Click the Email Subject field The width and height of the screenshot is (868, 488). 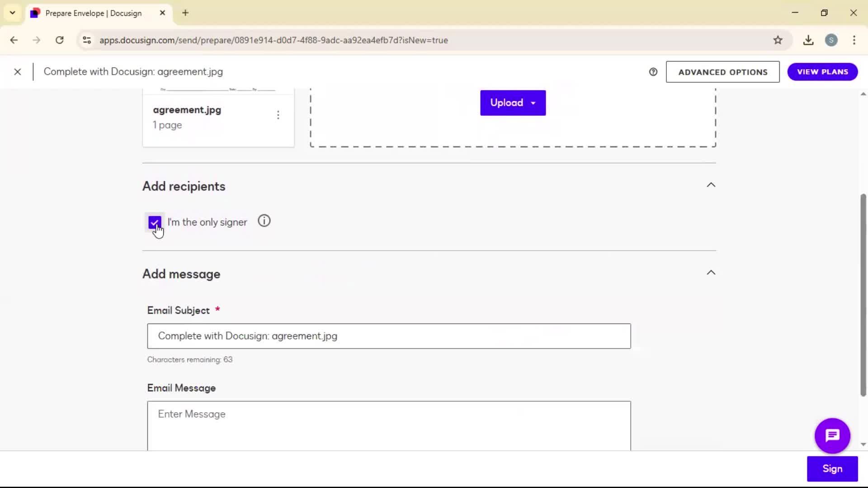[x=389, y=336]
